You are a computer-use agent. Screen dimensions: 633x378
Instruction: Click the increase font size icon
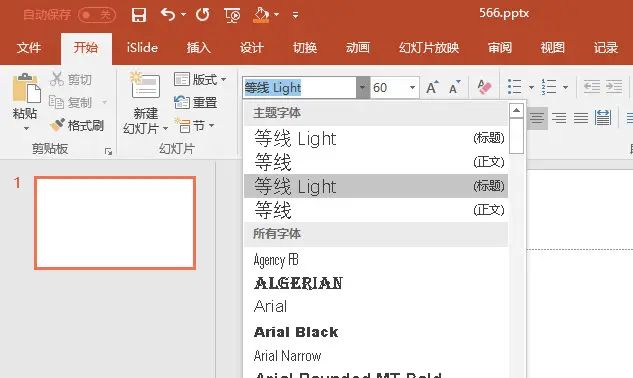pos(432,87)
